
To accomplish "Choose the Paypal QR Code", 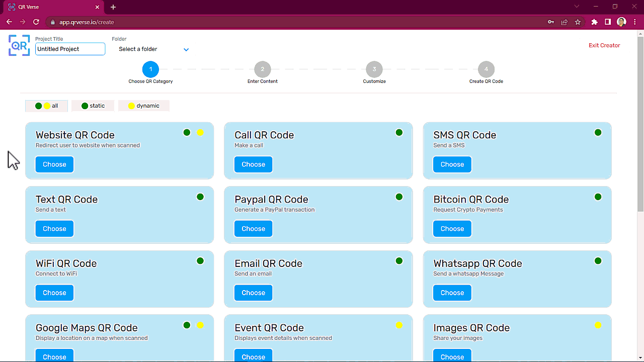I will point(253,229).
